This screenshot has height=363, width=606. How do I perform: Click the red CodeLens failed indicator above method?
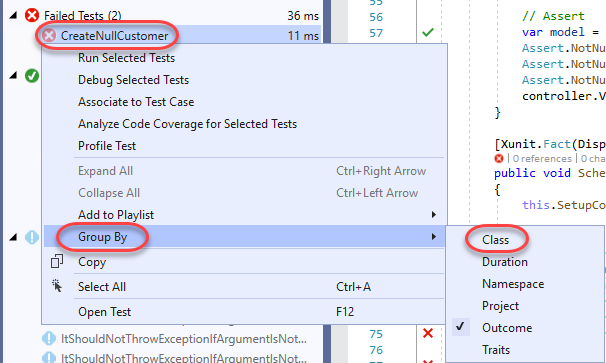click(x=499, y=158)
